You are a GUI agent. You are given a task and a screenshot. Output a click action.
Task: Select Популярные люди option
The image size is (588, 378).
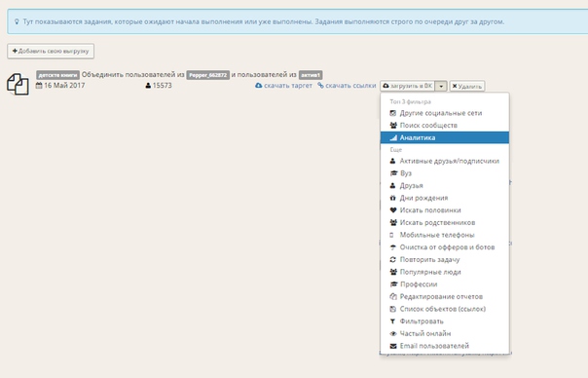pyautogui.click(x=445, y=272)
